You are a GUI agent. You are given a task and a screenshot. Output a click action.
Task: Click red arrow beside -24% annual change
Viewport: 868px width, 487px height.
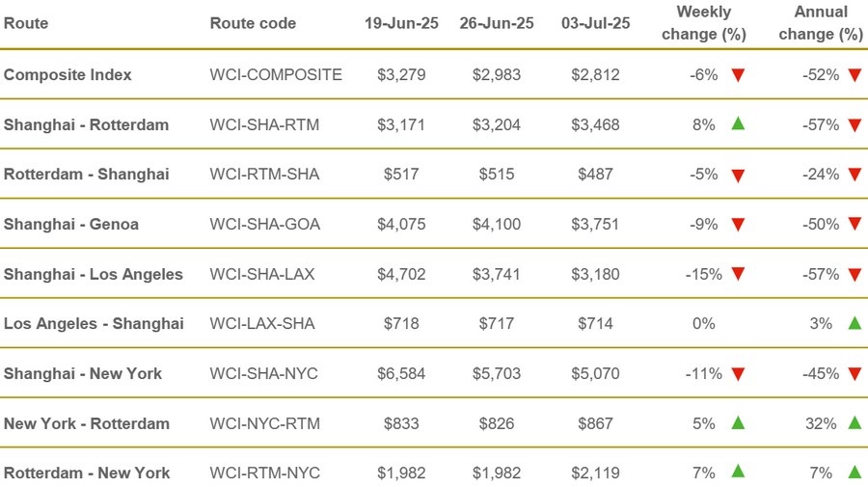pyautogui.click(x=854, y=175)
